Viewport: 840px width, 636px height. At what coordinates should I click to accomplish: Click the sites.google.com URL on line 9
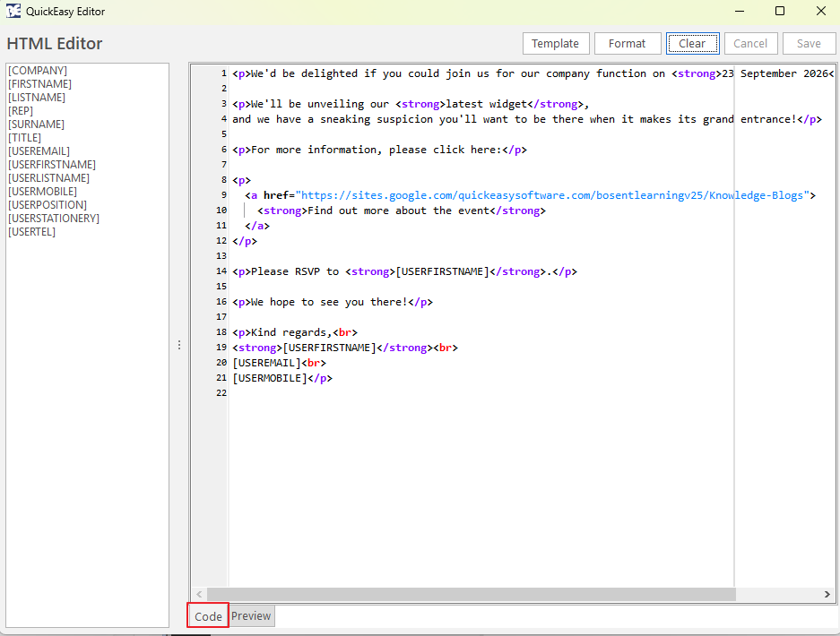click(x=552, y=195)
